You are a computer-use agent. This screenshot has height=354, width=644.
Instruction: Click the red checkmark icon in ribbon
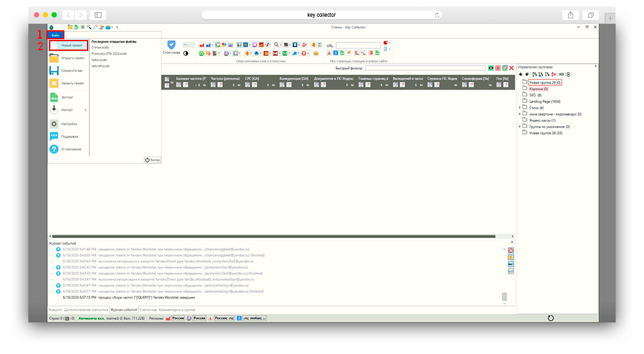[305, 45]
